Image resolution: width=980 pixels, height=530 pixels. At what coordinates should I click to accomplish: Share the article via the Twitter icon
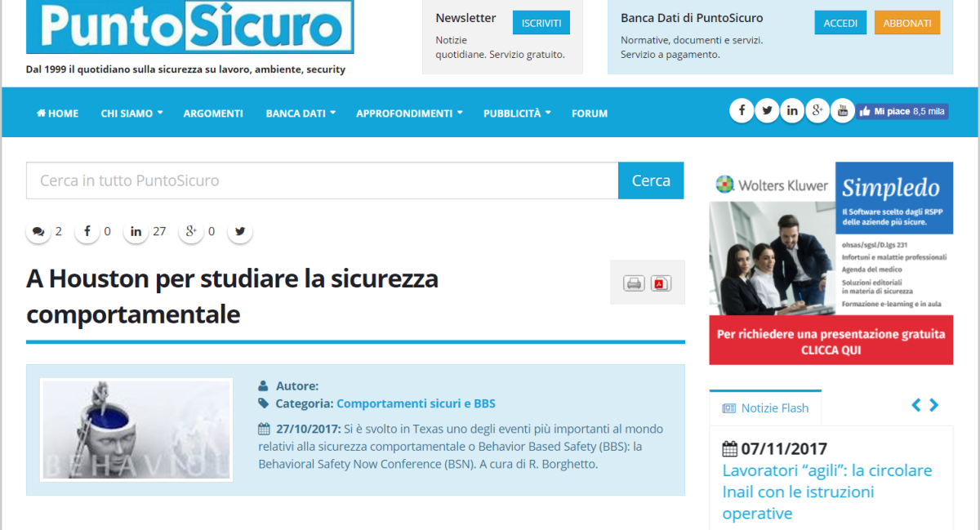[239, 231]
